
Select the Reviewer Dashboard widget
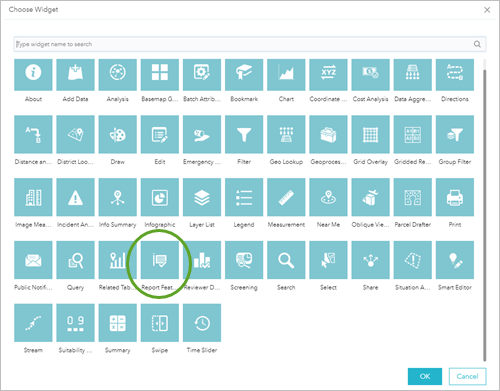pos(202,260)
